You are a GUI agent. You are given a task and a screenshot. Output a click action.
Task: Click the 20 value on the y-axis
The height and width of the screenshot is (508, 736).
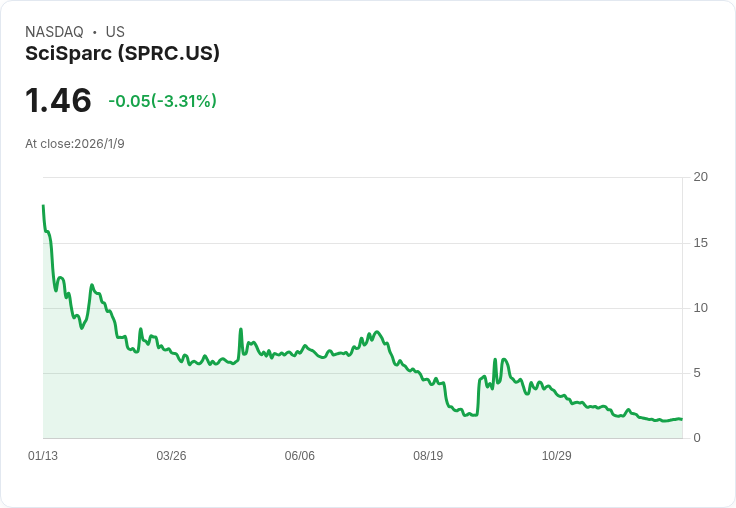[x=701, y=177]
